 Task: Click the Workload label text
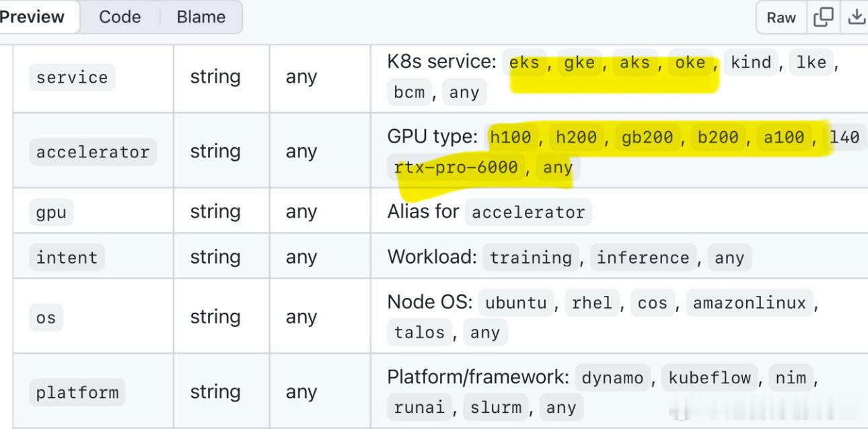point(432,257)
